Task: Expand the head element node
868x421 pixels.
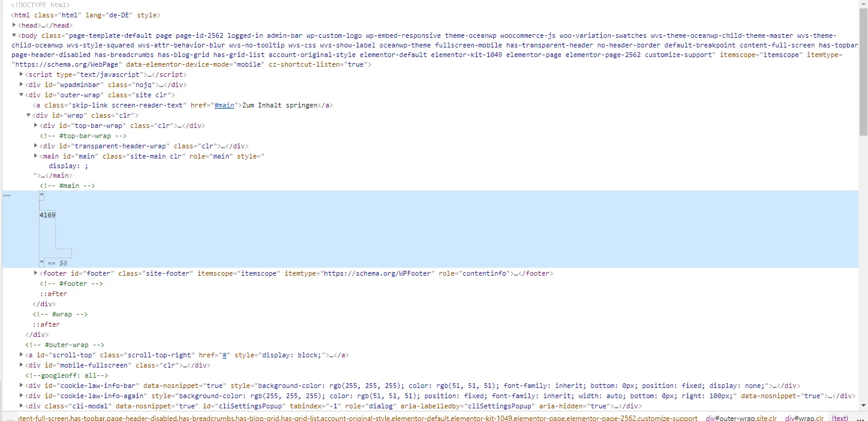Action: pos(14,25)
